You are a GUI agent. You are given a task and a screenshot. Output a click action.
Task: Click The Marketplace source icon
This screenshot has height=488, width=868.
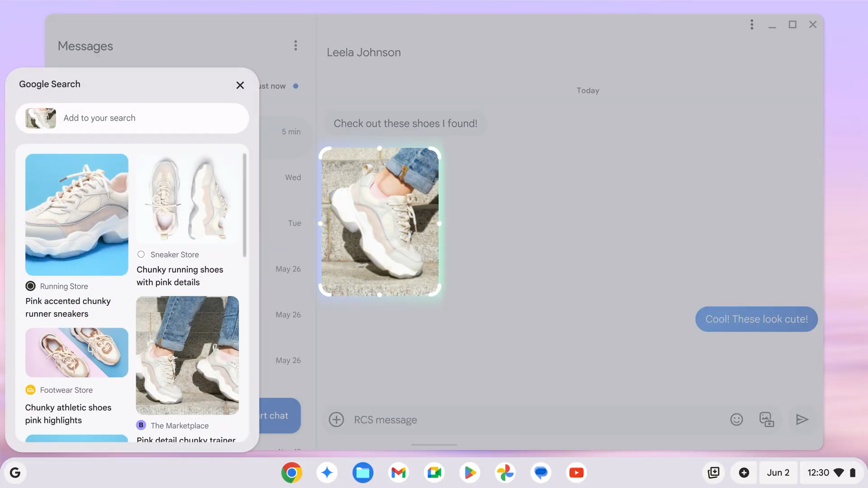point(141,425)
